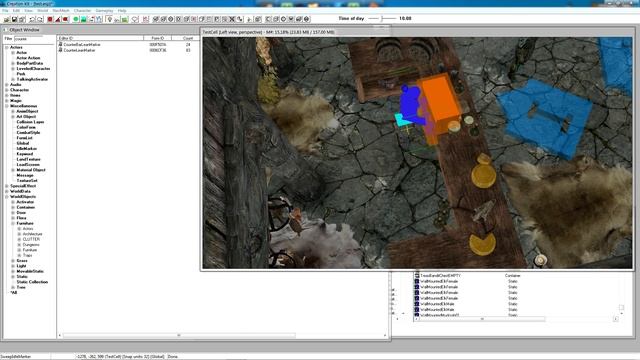This screenshot has width=640, height=360.
Task: Select LandTexture in the tree
Action: (x=28, y=159)
